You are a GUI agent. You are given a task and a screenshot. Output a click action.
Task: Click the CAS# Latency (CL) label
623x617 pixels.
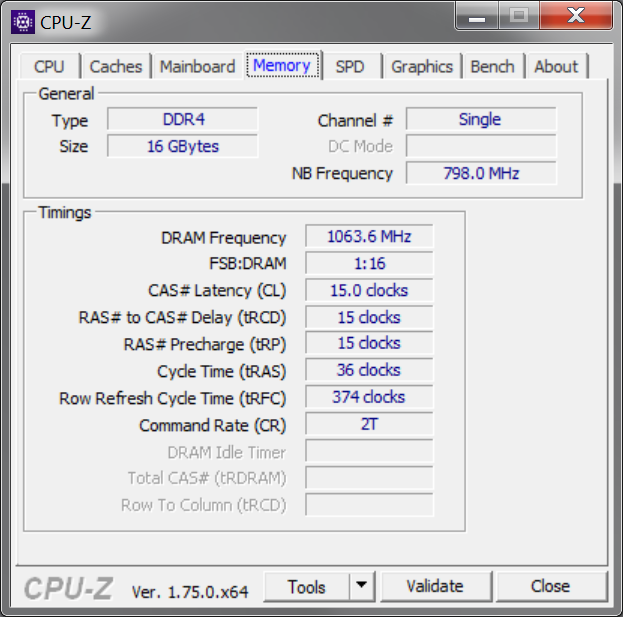click(x=217, y=291)
